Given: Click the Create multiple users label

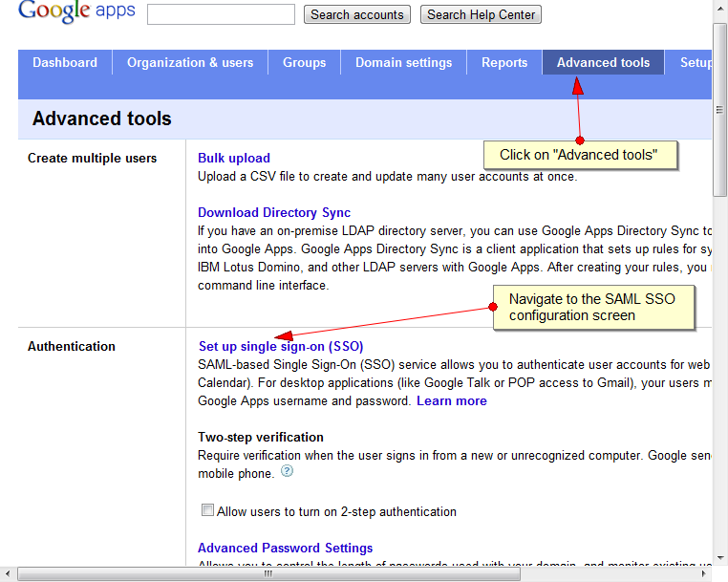Looking at the screenshot, I should 92,158.
